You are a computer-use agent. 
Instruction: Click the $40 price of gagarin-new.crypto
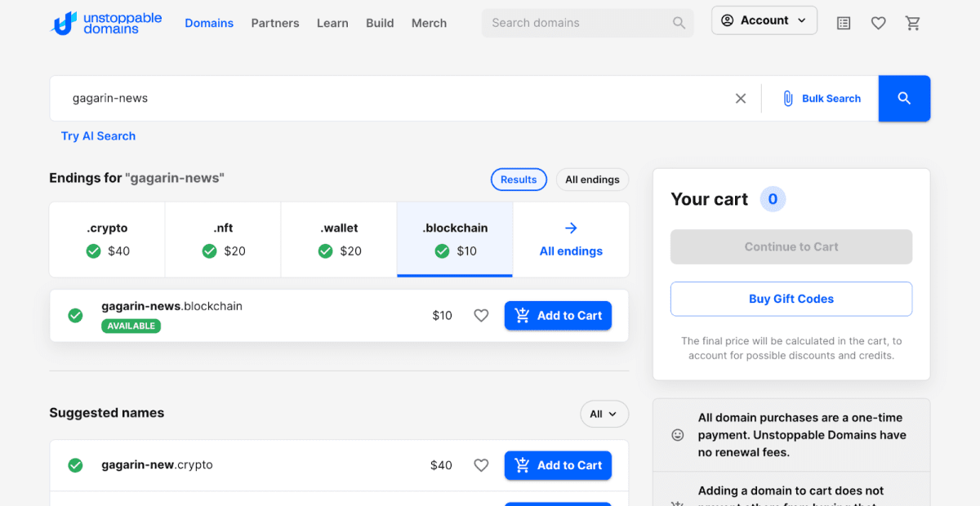(x=441, y=465)
